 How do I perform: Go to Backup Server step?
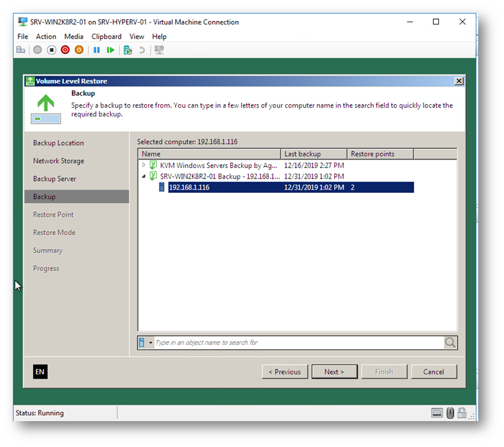click(55, 179)
